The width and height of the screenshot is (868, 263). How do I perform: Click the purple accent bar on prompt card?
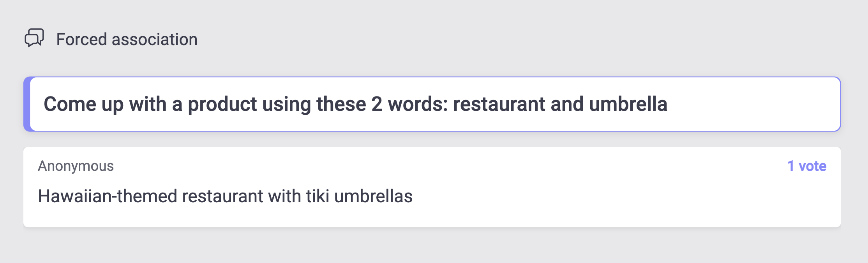tap(27, 104)
